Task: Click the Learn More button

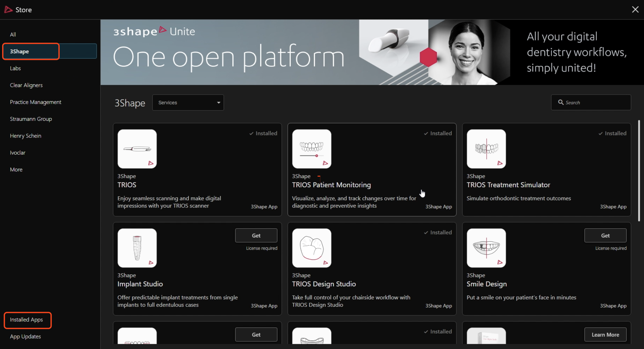Action: (x=605, y=335)
